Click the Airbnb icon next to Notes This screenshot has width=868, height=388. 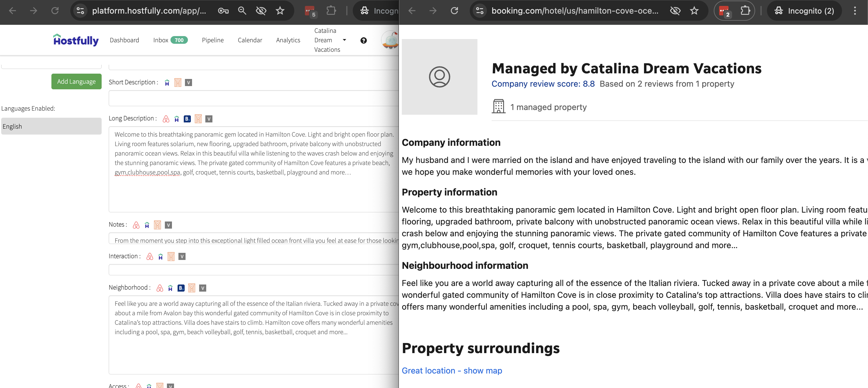click(x=136, y=225)
